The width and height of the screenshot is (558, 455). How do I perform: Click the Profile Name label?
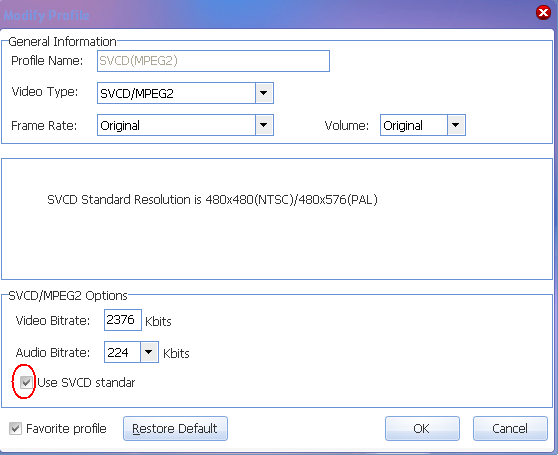point(47,61)
